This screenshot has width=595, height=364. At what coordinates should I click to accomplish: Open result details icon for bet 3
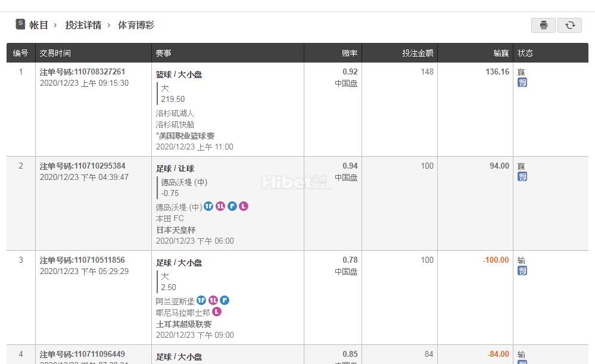click(x=522, y=270)
